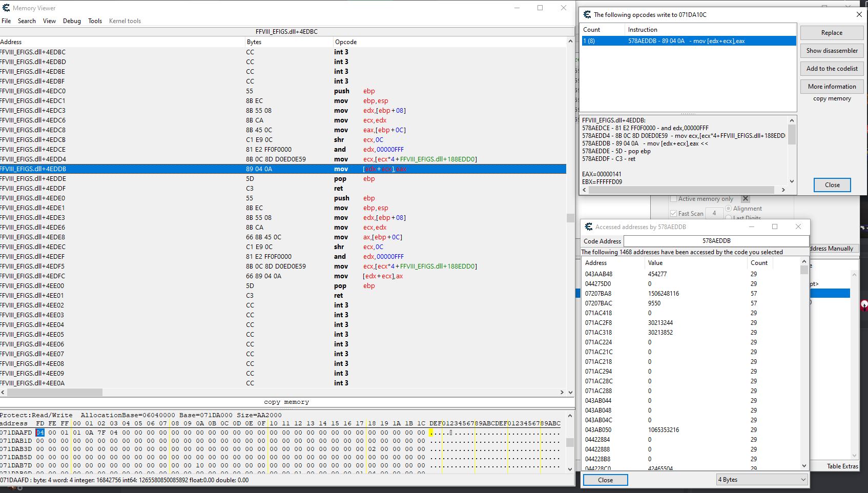The width and height of the screenshot is (868, 493).
Task: Click the Cheat Engine logo in Accessed addresses window
Action: click(589, 227)
